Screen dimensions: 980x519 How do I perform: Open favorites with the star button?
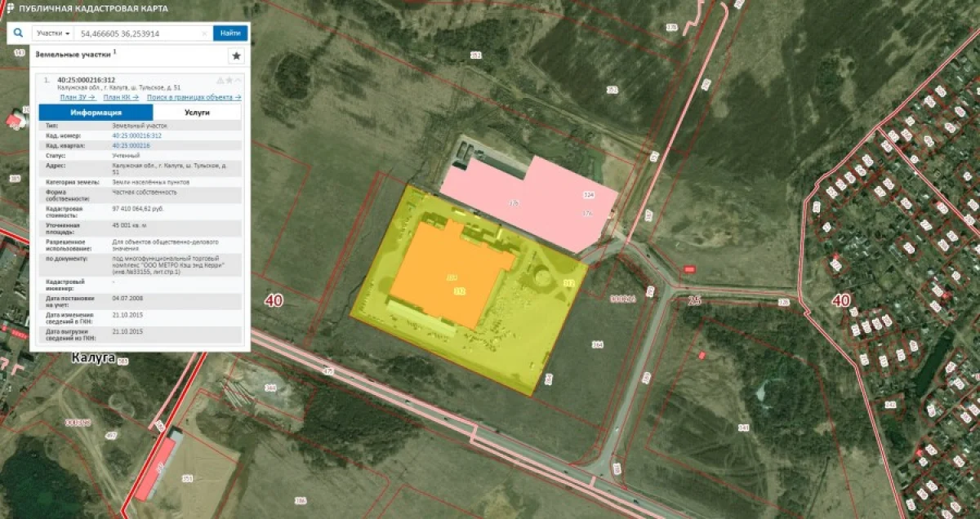tap(236, 55)
